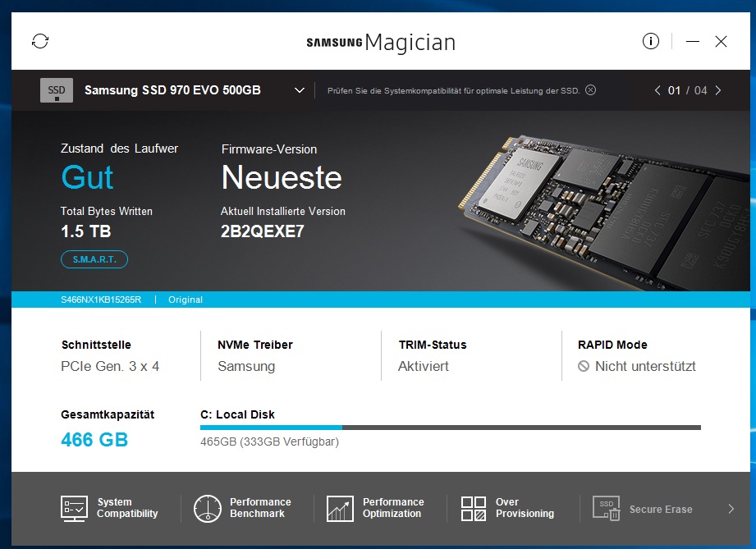Click the Secure Erase SSD trash icon
This screenshot has width=756, height=549.
point(606,509)
